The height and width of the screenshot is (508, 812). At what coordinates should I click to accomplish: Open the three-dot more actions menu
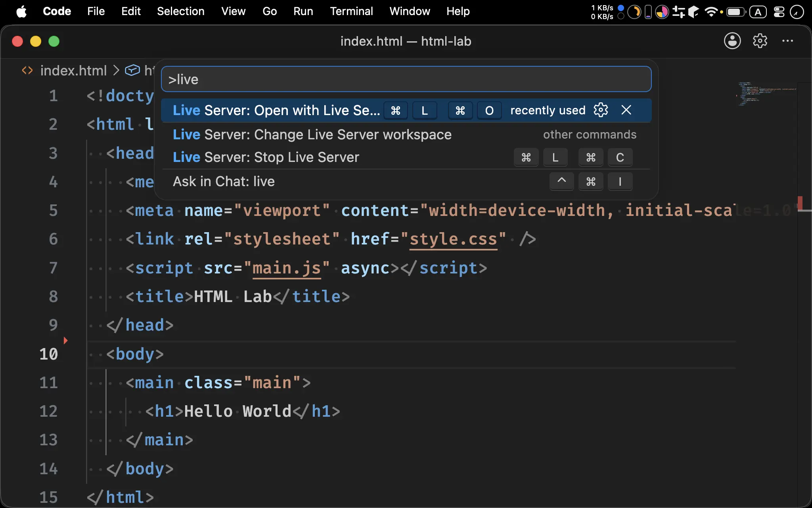(787, 41)
